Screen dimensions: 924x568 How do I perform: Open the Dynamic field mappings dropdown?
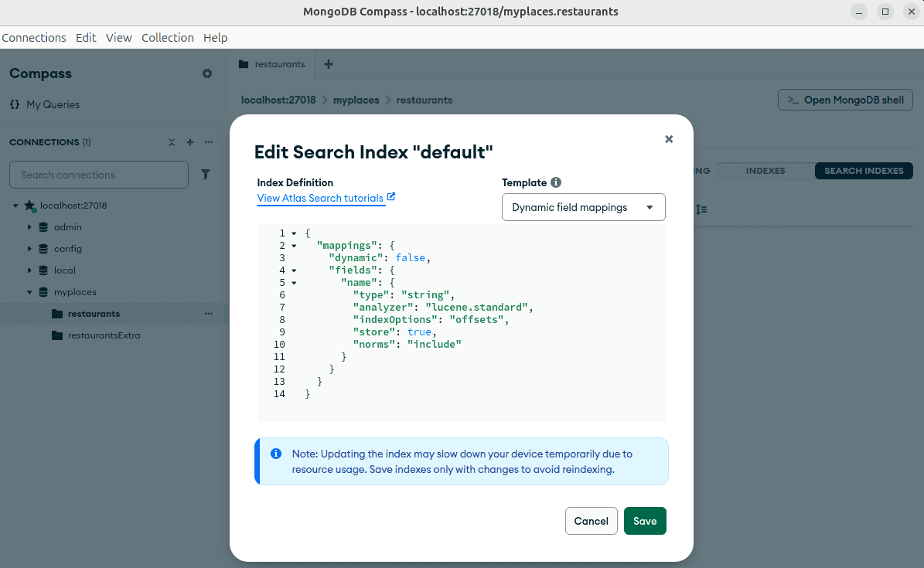tap(583, 207)
